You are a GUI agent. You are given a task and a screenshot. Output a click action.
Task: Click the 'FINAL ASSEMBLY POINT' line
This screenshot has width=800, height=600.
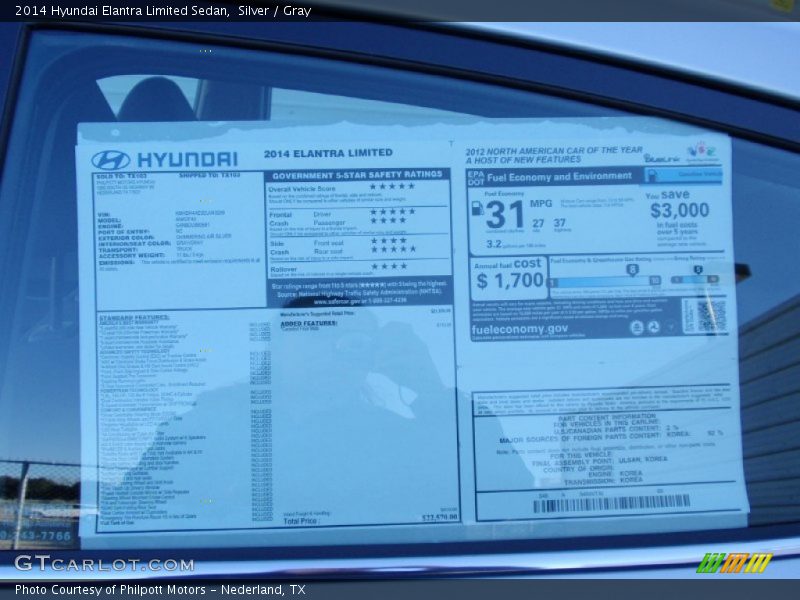click(x=599, y=461)
